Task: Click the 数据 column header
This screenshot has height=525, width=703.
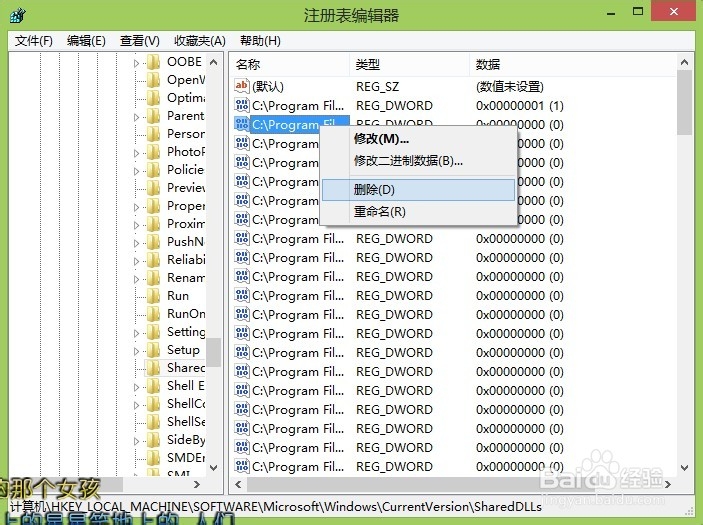Action: (573, 65)
